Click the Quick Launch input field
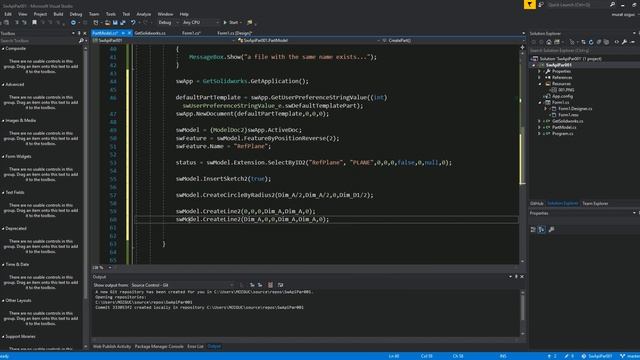 point(578,4)
